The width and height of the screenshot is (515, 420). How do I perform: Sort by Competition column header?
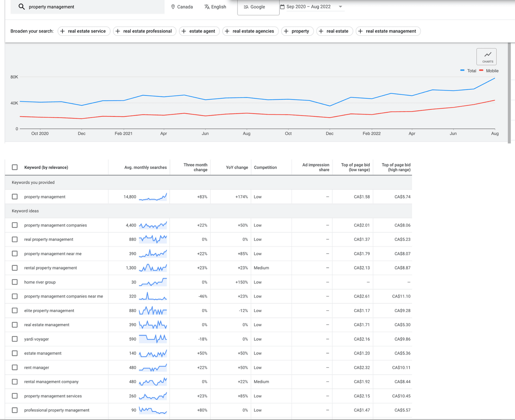265,167
